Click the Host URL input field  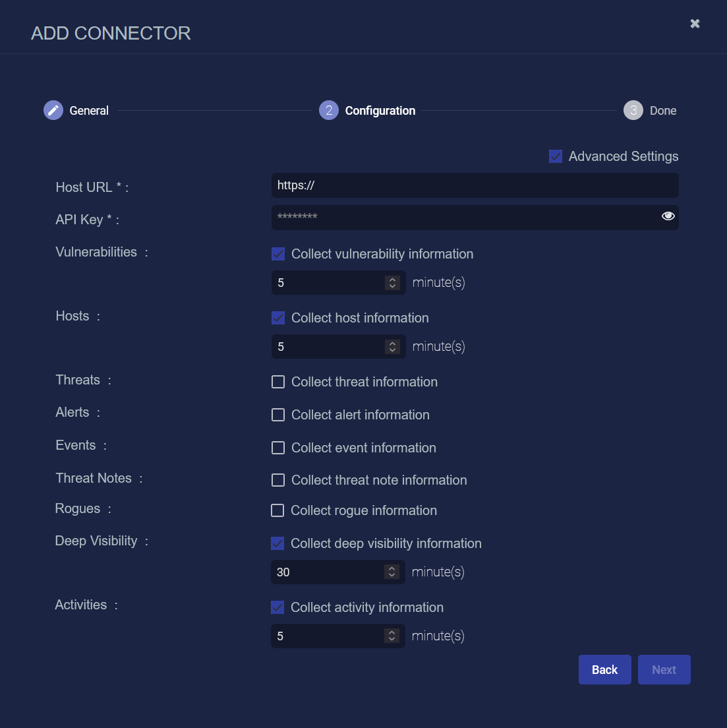pyautogui.click(x=475, y=185)
